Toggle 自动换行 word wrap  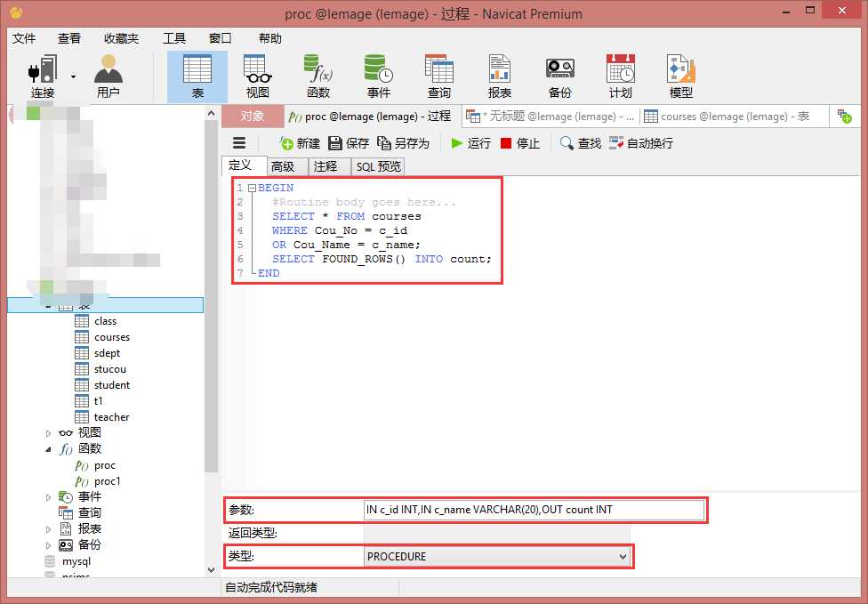click(x=641, y=143)
